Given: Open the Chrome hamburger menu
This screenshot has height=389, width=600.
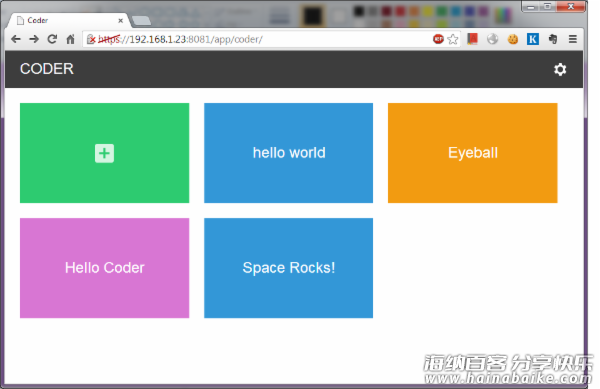Looking at the screenshot, I should click(572, 39).
